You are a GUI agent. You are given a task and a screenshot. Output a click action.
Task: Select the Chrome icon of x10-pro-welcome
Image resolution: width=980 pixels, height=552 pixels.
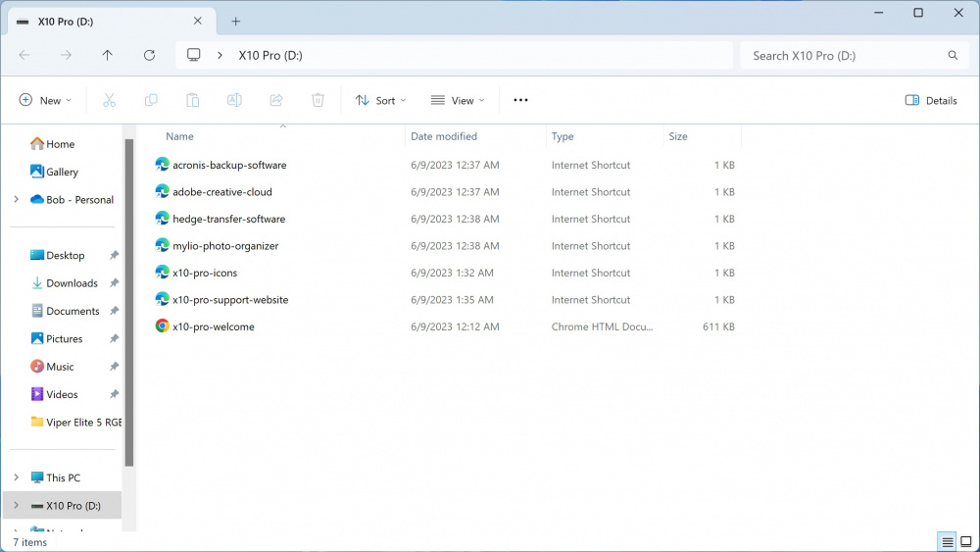[x=162, y=326]
